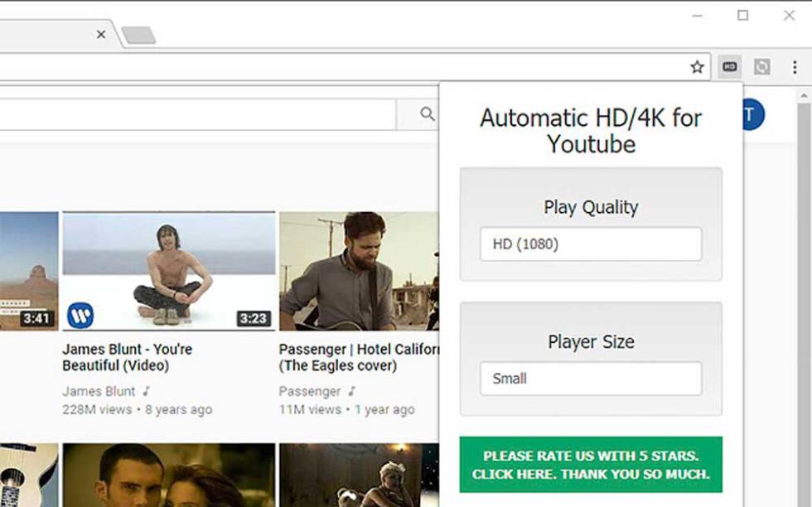Click the 3:23 duration badge on James Blunt video
The width and height of the screenshot is (812, 507).
pyautogui.click(x=254, y=318)
